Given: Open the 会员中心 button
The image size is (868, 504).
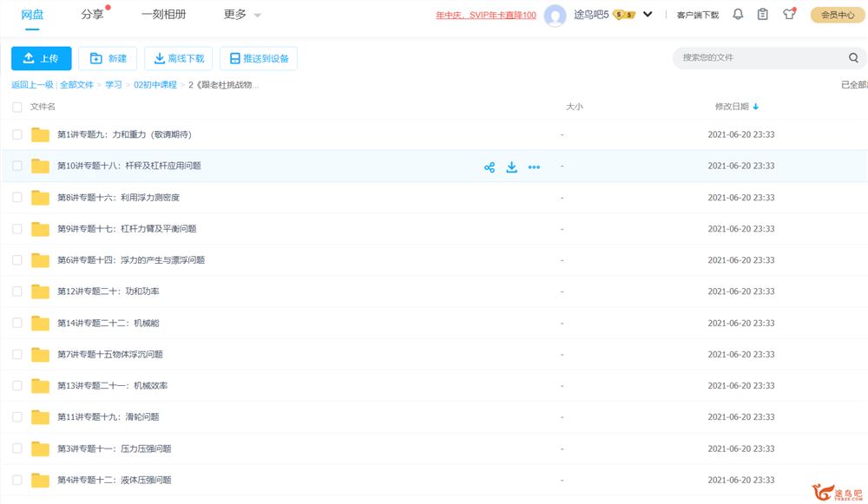Looking at the screenshot, I should [x=838, y=15].
